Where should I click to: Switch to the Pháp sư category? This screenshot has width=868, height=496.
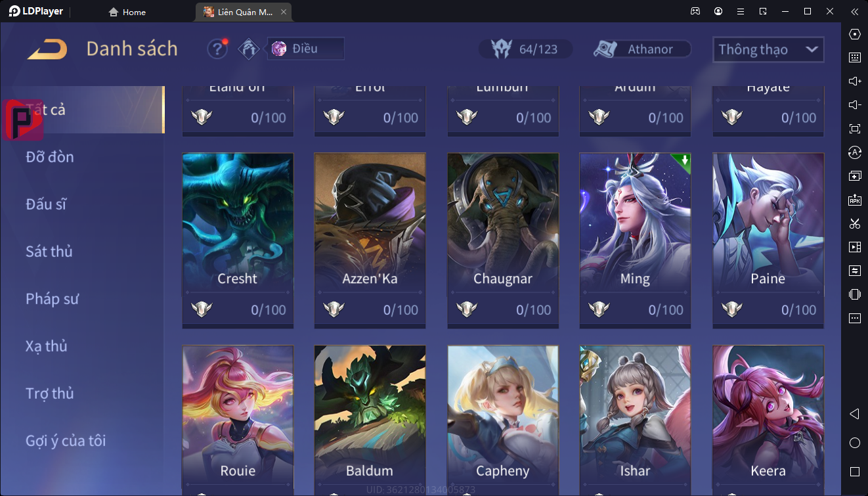coord(53,299)
